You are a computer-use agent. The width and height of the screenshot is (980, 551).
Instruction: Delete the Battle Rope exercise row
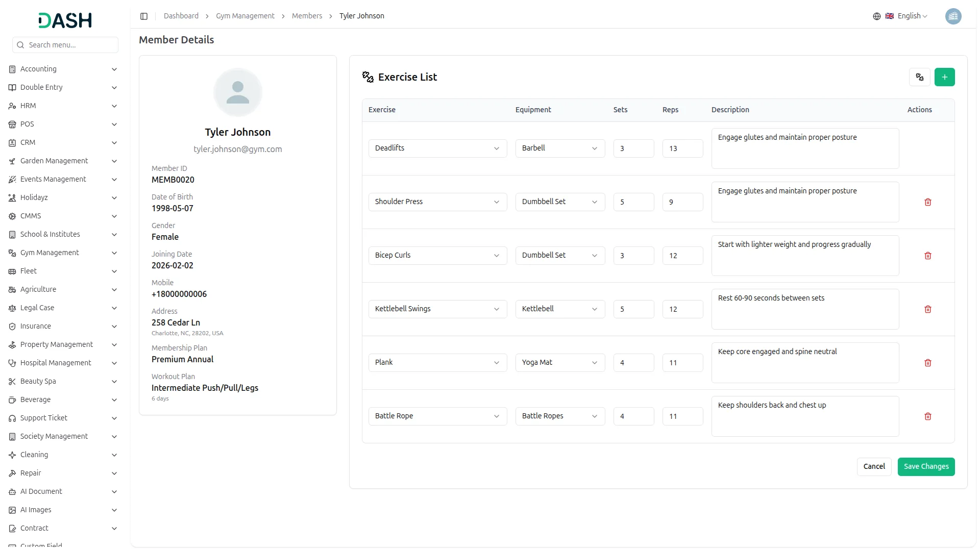coord(927,416)
